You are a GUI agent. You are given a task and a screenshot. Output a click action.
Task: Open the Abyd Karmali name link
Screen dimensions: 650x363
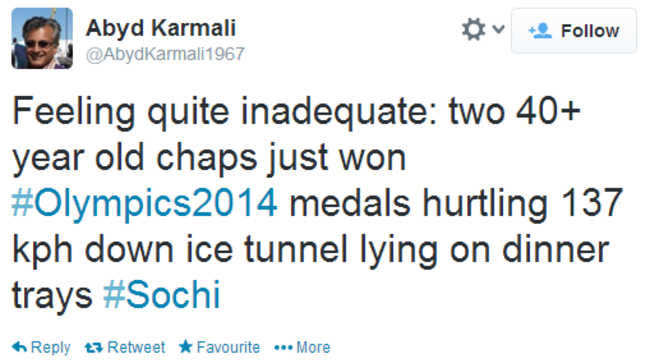[160, 28]
